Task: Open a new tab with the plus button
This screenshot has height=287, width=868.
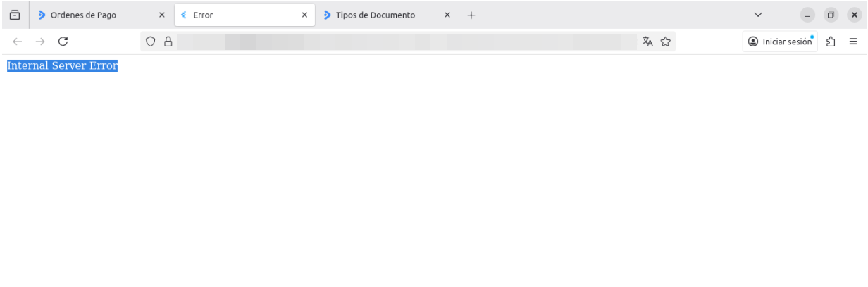Action: pyautogui.click(x=471, y=15)
